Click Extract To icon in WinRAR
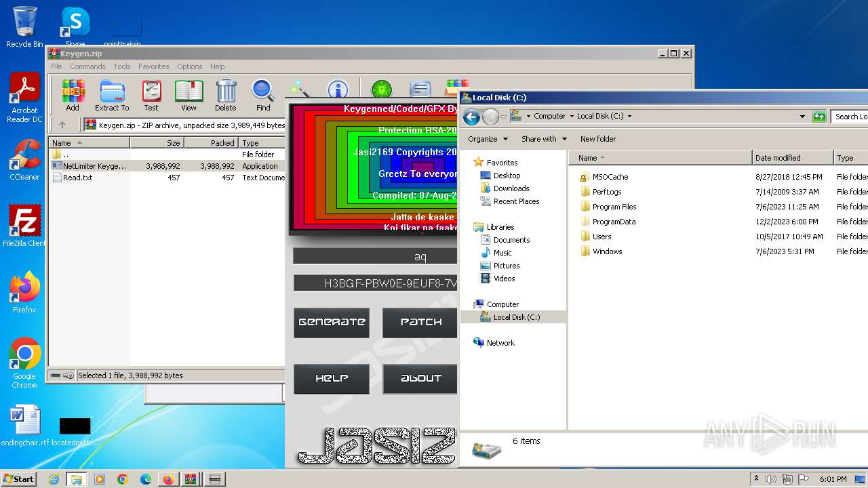This screenshot has width=868, height=488. 112,95
